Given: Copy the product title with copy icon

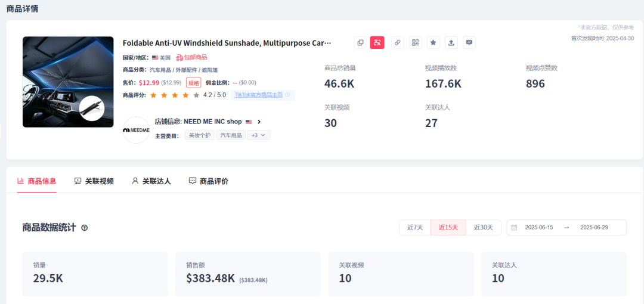Looking at the screenshot, I should pyautogui.click(x=360, y=43).
